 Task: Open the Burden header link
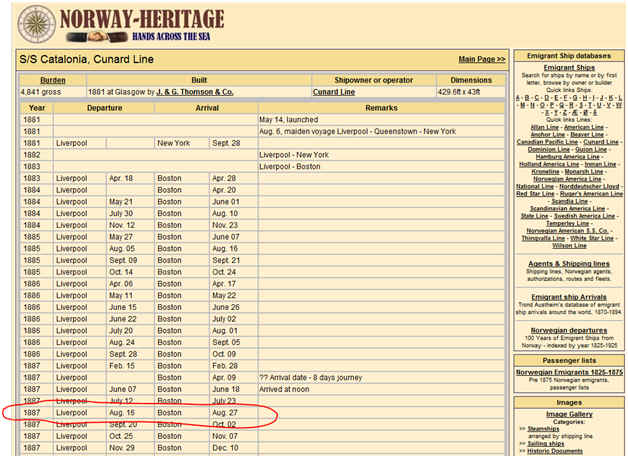(52, 80)
